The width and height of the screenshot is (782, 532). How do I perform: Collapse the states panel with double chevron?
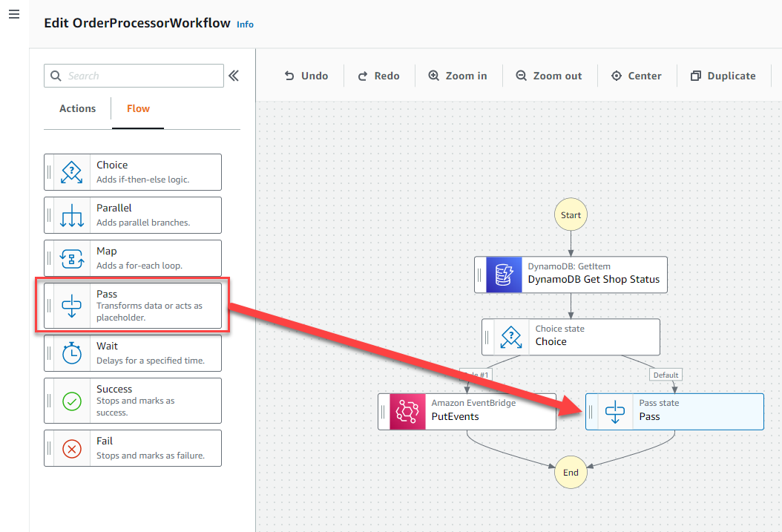[234, 76]
